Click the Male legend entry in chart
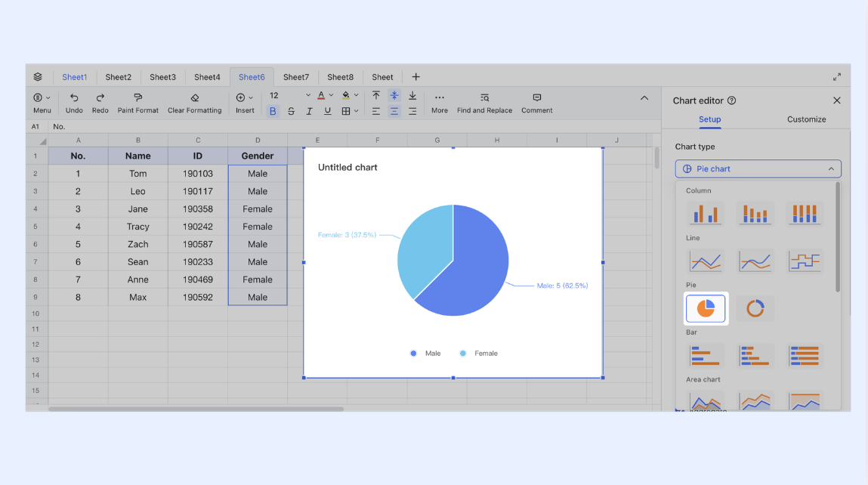The height and width of the screenshot is (485, 868). coord(426,354)
